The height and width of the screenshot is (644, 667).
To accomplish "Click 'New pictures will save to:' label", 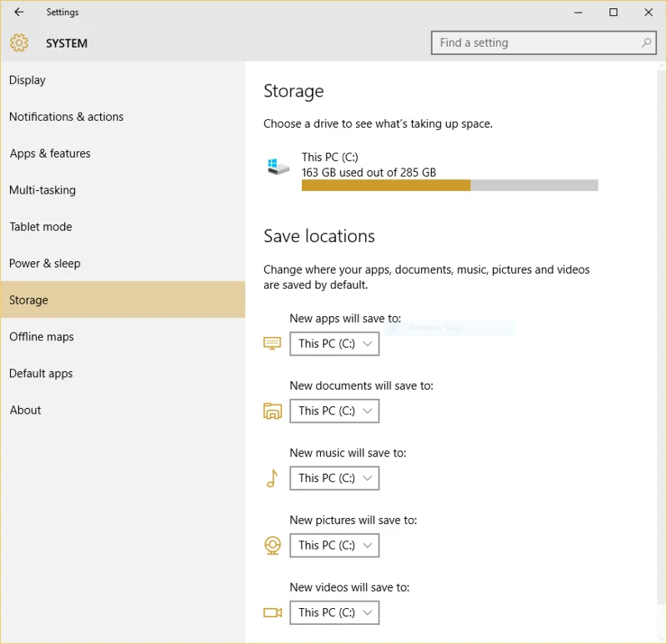I will click(x=353, y=521).
